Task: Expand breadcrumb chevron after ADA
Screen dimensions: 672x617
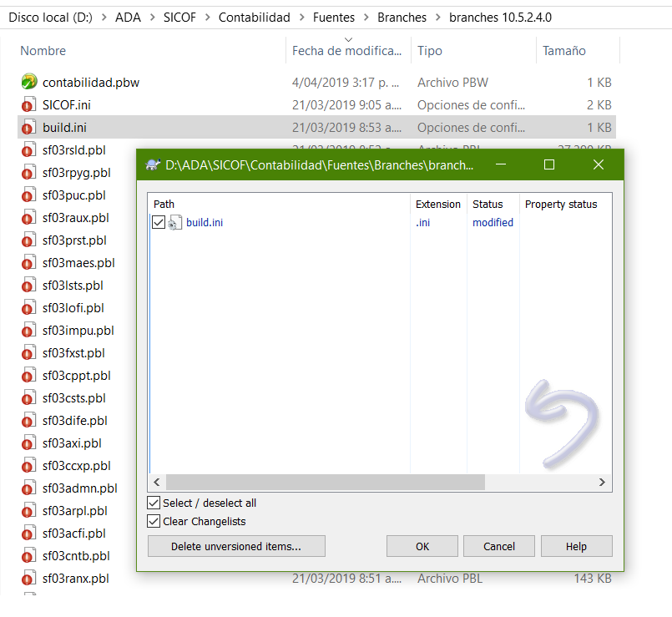Action: pyautogui.click(x=152, y=18)
